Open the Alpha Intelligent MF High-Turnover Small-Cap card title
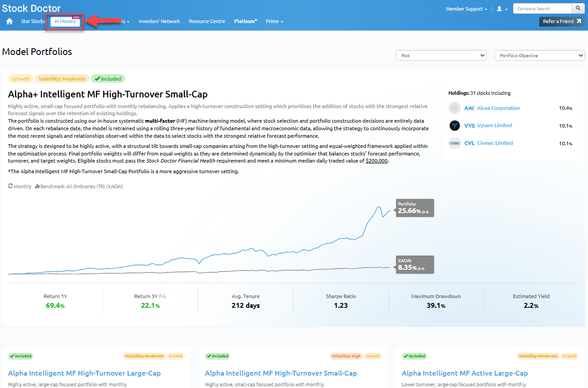 pos(281,373)
